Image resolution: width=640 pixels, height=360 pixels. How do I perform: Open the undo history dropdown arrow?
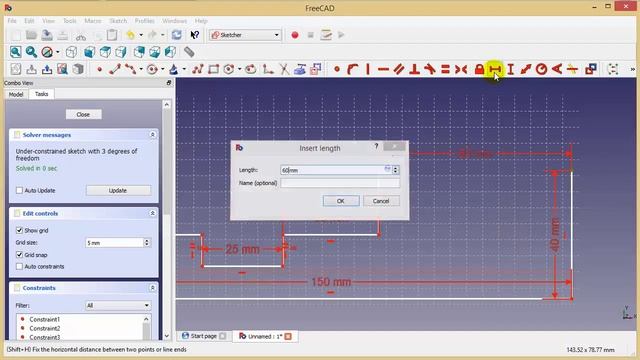141,35
